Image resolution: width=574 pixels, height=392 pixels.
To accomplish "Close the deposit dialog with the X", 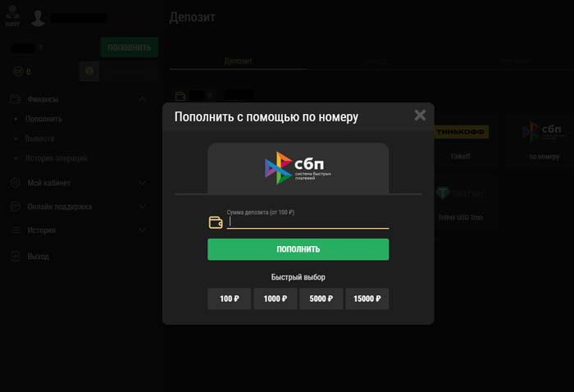I will click(420, 116).
